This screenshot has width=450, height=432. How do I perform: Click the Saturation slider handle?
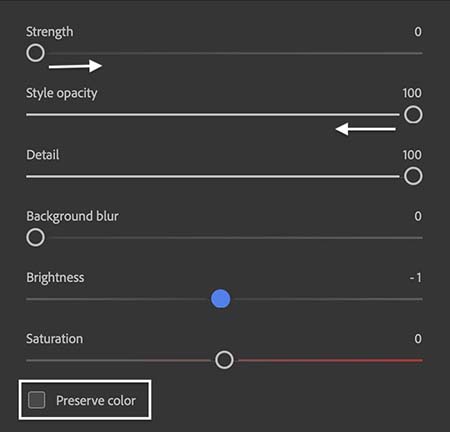coord(224,360)
